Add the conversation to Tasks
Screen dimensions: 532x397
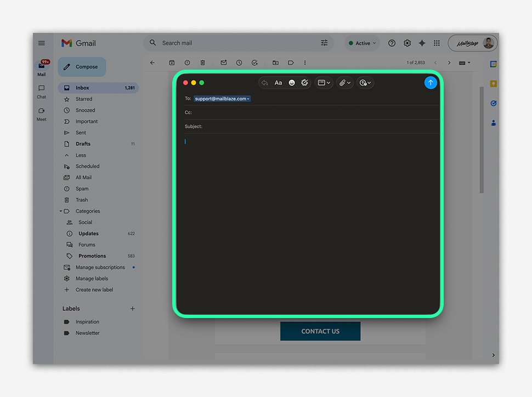click(x=254, y=63)
